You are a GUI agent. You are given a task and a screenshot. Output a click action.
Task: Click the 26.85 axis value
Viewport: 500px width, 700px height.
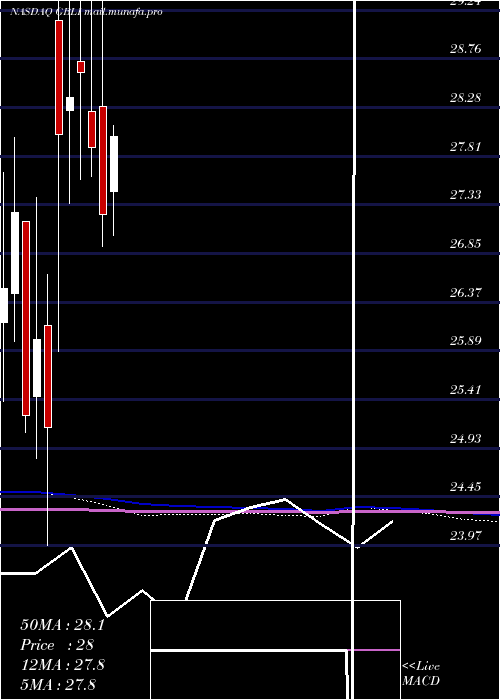tap(466, 244)
